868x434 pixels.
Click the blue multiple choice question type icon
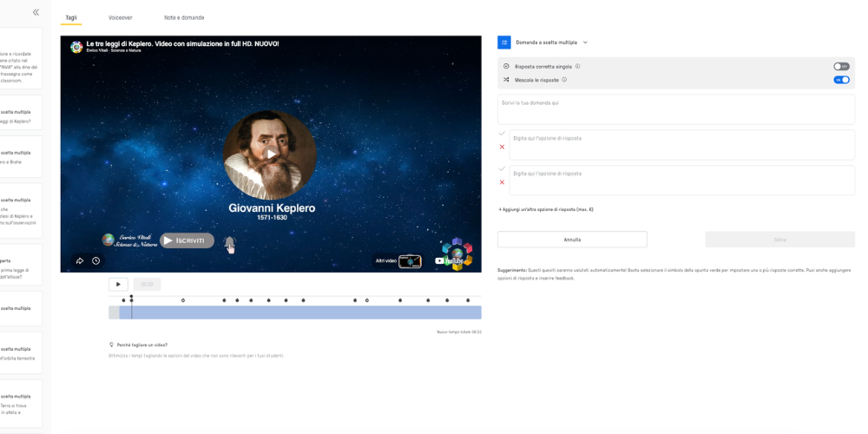(504, 42)
